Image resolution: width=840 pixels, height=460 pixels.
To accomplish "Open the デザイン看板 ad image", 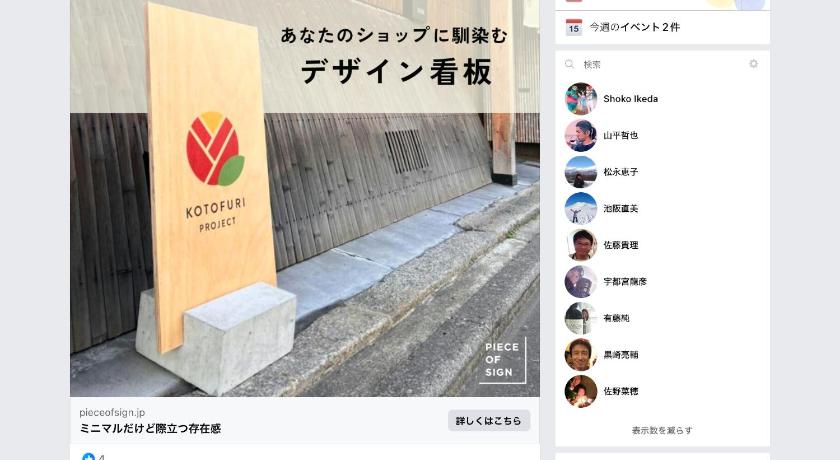I will (x=305, y=198).
